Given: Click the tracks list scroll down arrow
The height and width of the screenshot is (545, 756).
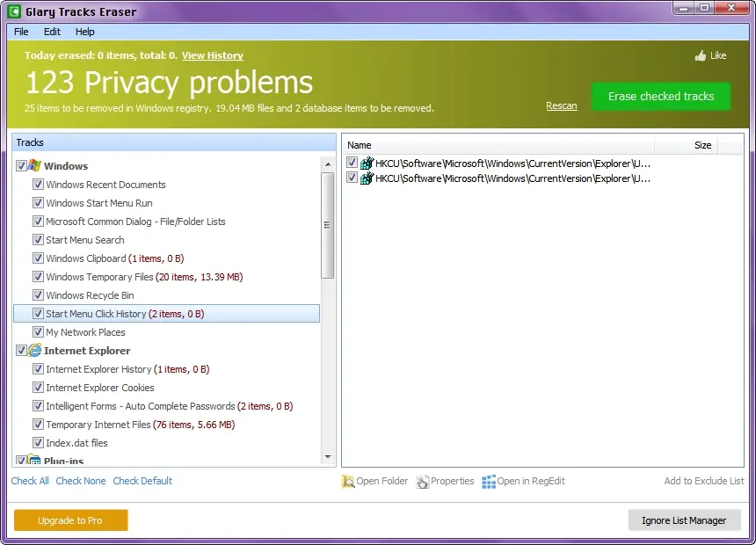Looking at the screenshot, I should 328,456.
